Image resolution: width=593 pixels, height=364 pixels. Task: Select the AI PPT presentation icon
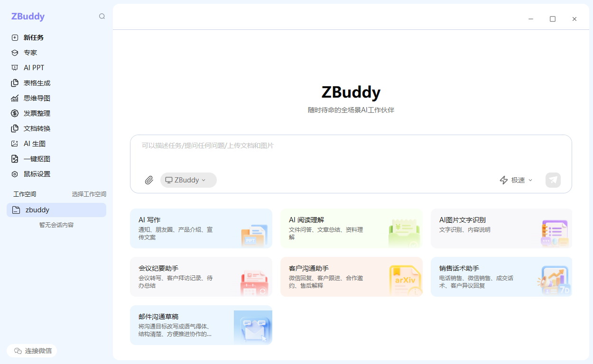click(x=15, y=68)
